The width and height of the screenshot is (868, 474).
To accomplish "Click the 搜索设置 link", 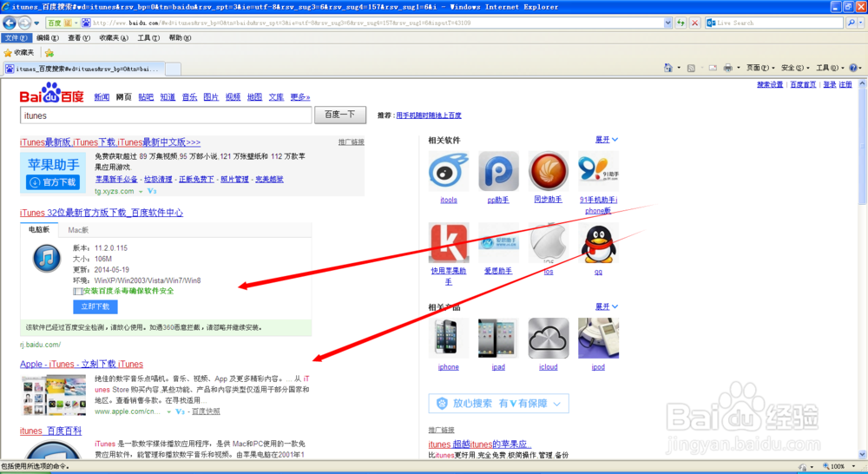I will tap(770, 85).
